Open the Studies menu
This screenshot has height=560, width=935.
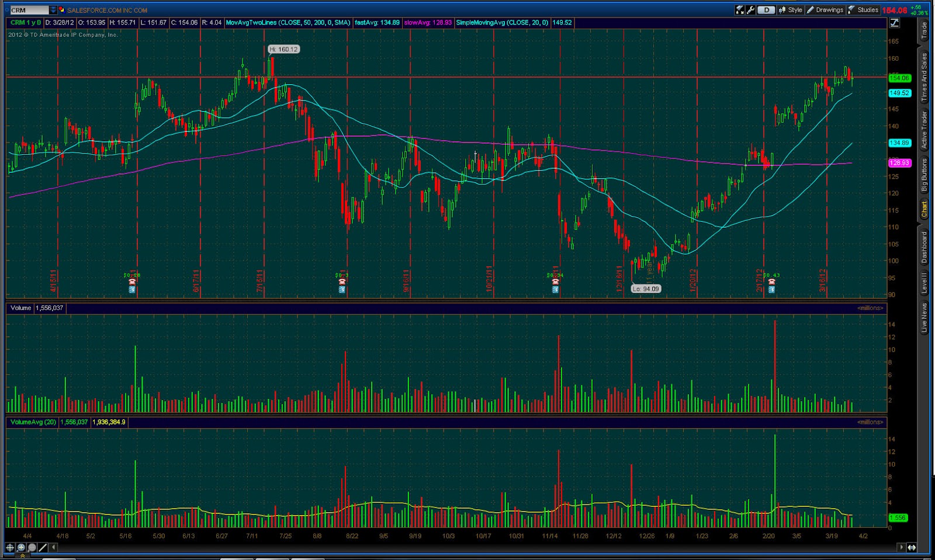(864, 10)
